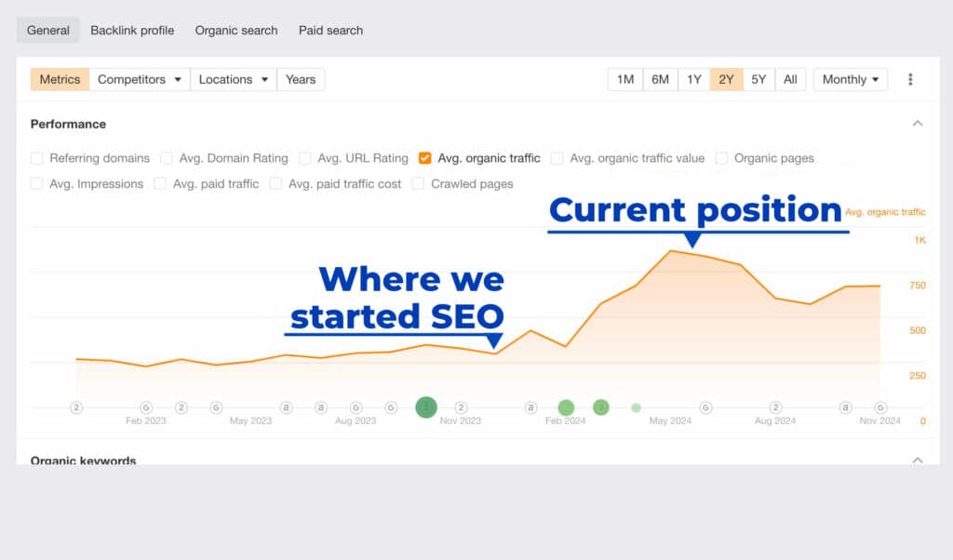This screenshot has height=560, width=953.
Task: Switch to the Backlink profile tab
Action: (131, 30)
